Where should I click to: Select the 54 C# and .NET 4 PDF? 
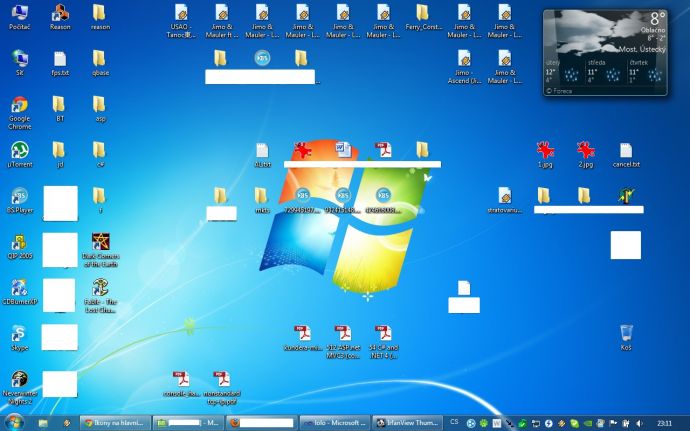(x=384, y=342)
